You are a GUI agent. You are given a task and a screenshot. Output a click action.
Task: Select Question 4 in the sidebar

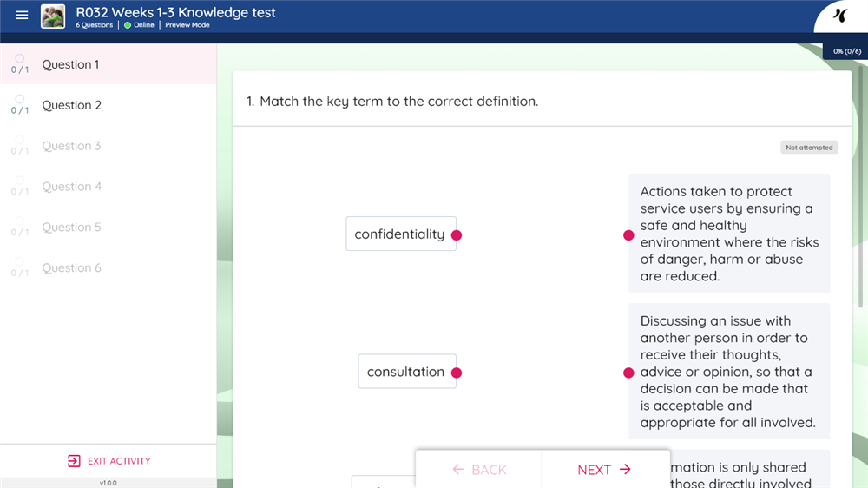pos(108,187)
